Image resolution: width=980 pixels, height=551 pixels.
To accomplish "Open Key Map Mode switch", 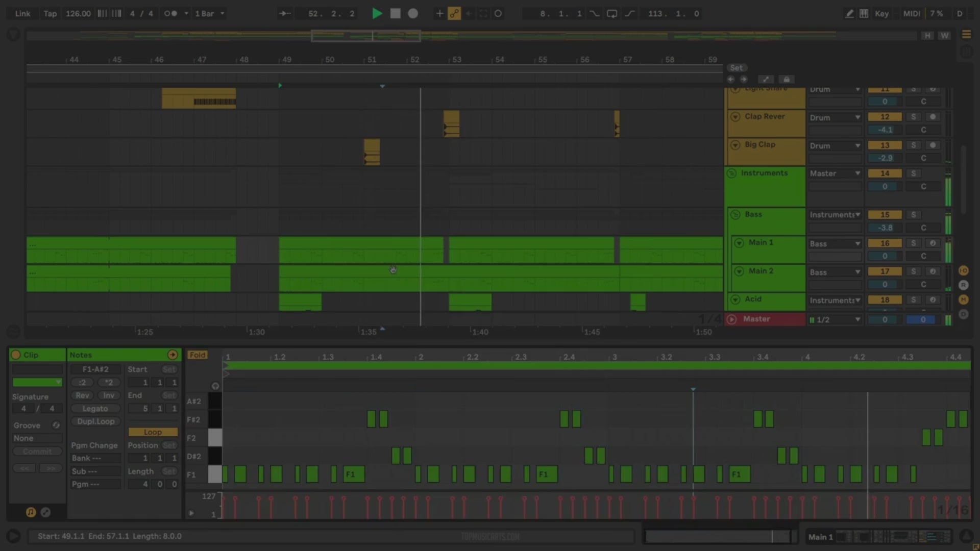I will click(x=881, y=14).
